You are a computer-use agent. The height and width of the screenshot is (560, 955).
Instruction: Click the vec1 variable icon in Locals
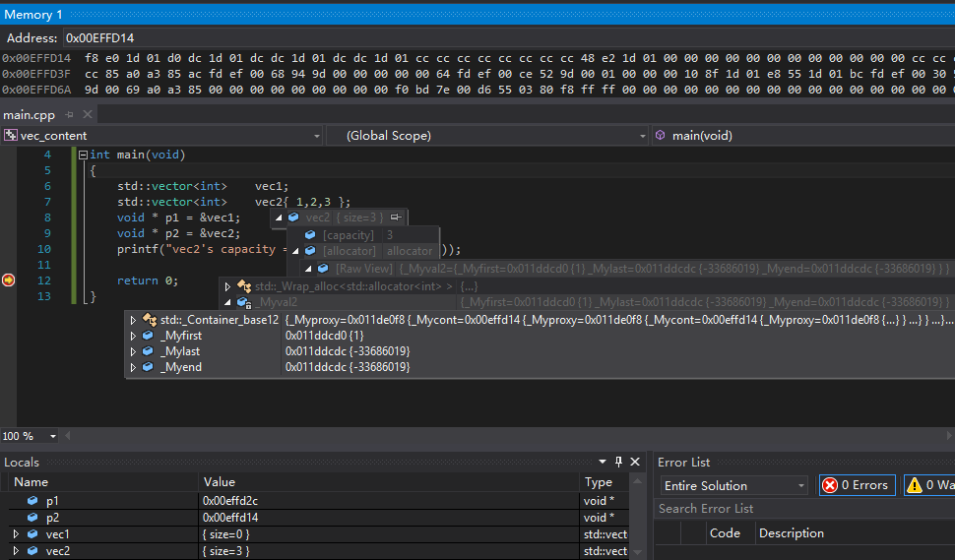tap(32, 533)
